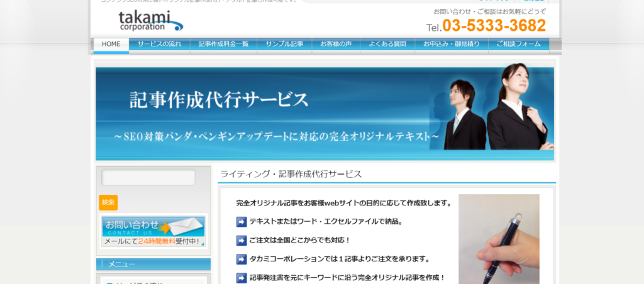Open サービスの流れ menu item
The image size is (644, 284).
tap(159, 45)
